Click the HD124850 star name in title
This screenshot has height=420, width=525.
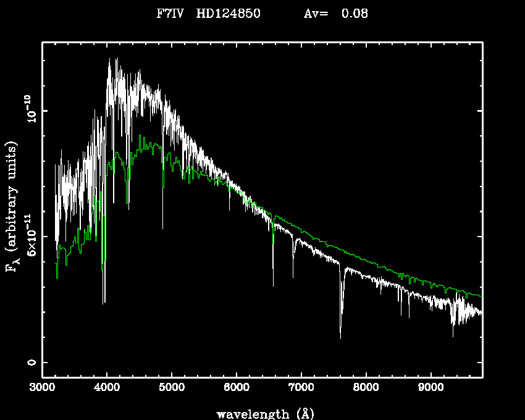[228, 13]
